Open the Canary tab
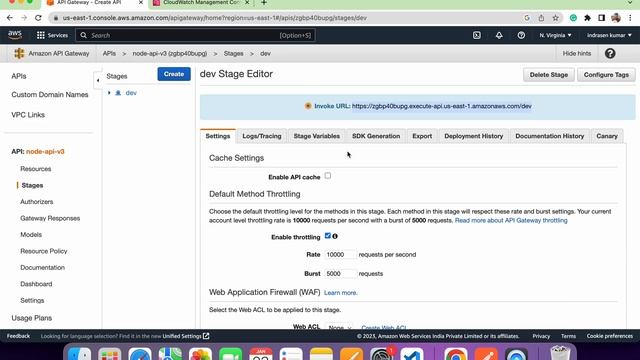Viewport: 640px width, 360px height. click(607, 136)
